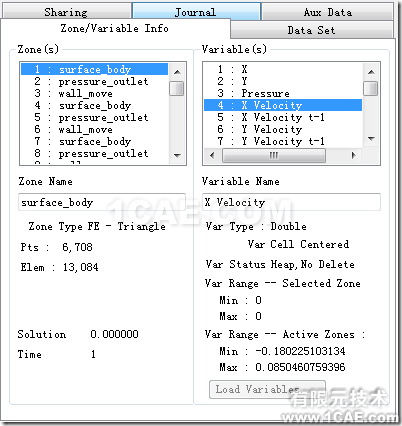Viewport: 402px width, 426px height.
Task: Select variable 3 Pressure
Action: [x=283, y=93]
